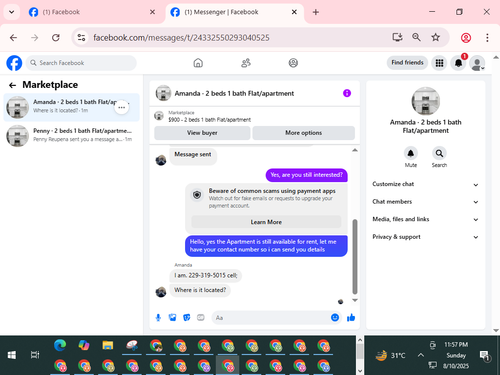Open File Explorer from the taskbar

[x=108, y=346]
